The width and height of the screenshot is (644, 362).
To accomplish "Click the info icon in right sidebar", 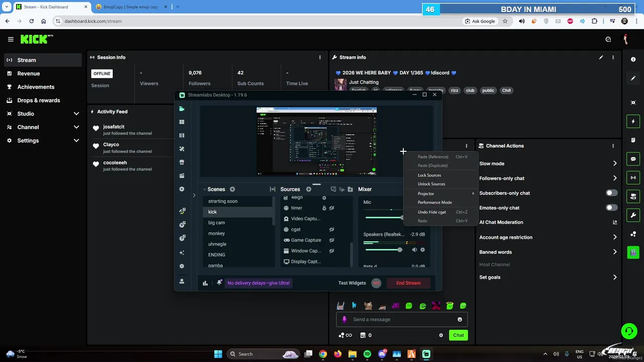I will (633, 59).
